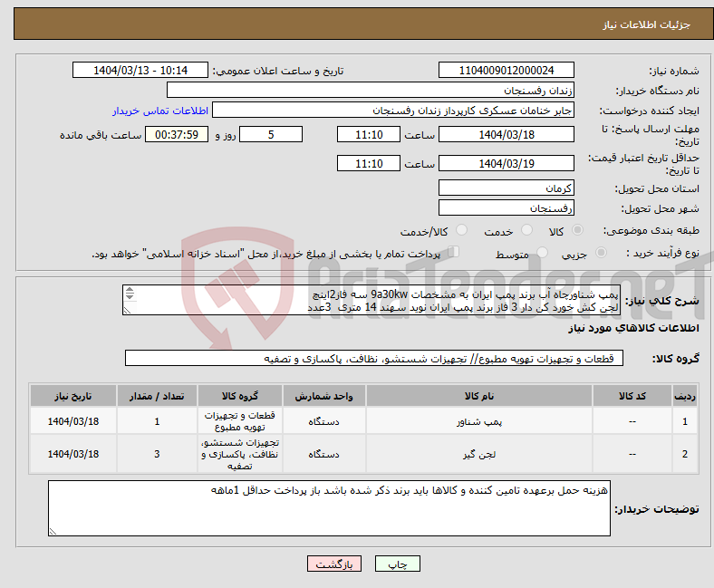Click quantity cell 1 in پمپ شناور row

157,422
